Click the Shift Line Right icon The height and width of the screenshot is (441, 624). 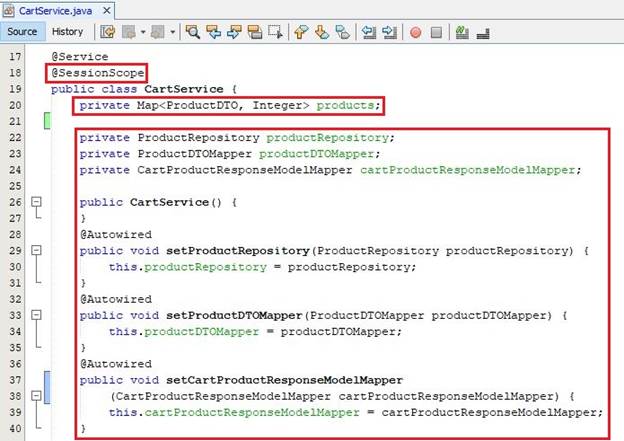click(x=390, y=32)
